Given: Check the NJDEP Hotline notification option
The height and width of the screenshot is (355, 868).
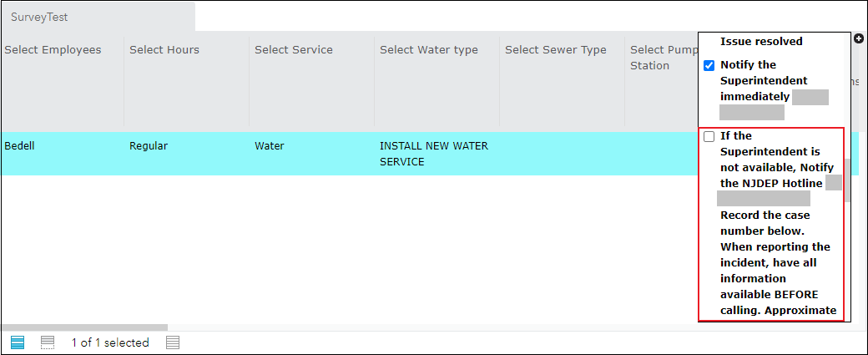Looking at the screenshot, I should click(709, 136).
